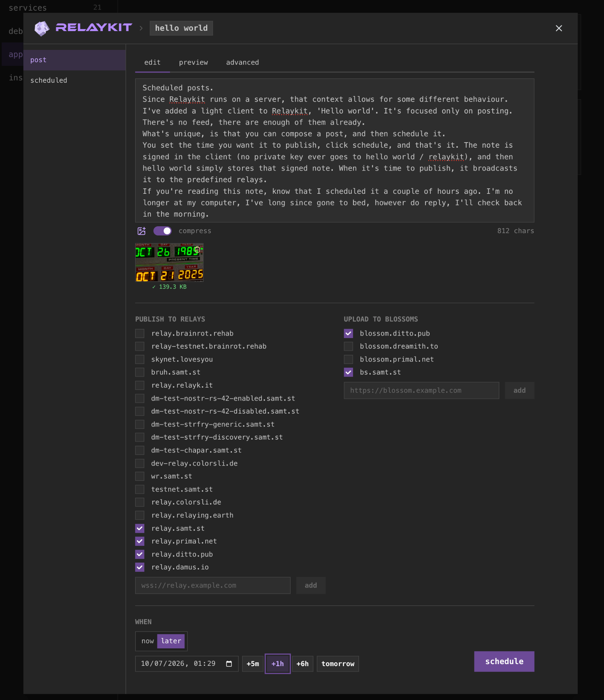Viewport: 604px width, 700px height.
Task: Toggle the compress switch
Action: click(x=162, y=231)
